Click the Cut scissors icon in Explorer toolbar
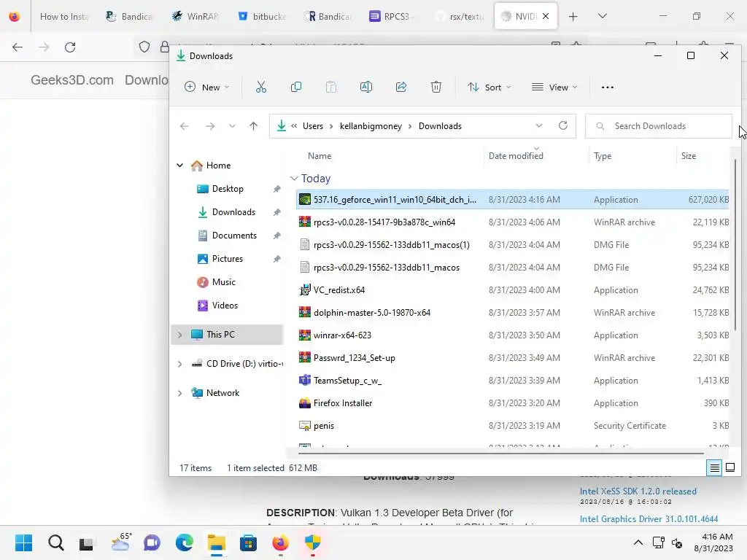Viewport: 747px width, 560px height. 261,87
